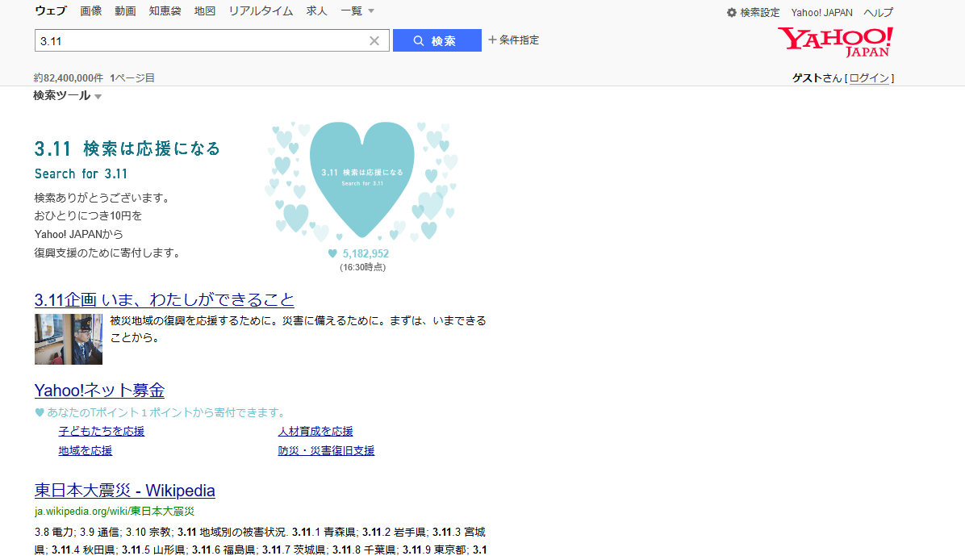Viewport: 965px width, 560px height.
Task: Visit 東日本大震災 Wikipedia result
Action: [123, 491]
